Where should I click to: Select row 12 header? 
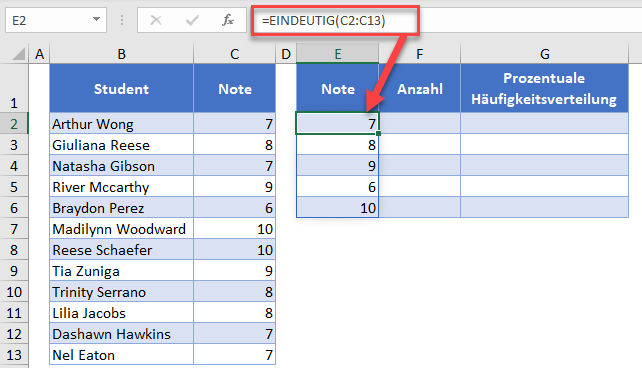14,334
